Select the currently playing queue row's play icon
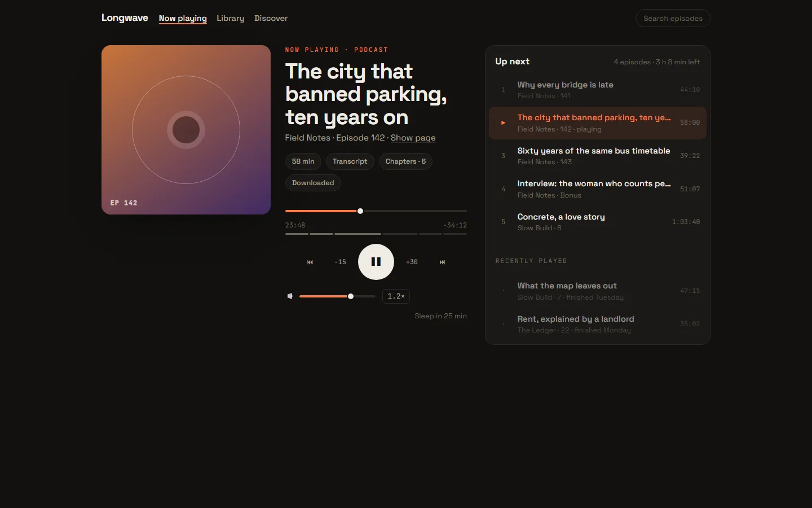Screen dimensions: 812x508 [504, 122]
